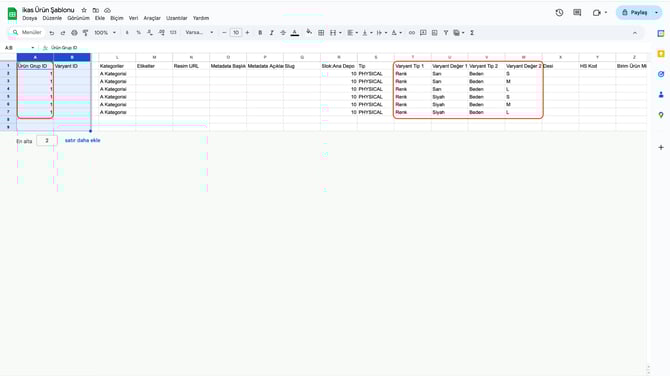Image resolution: width=670 pixels, height=376 pixels.
Task: Open the text color picker
Action: click(294, 33)
